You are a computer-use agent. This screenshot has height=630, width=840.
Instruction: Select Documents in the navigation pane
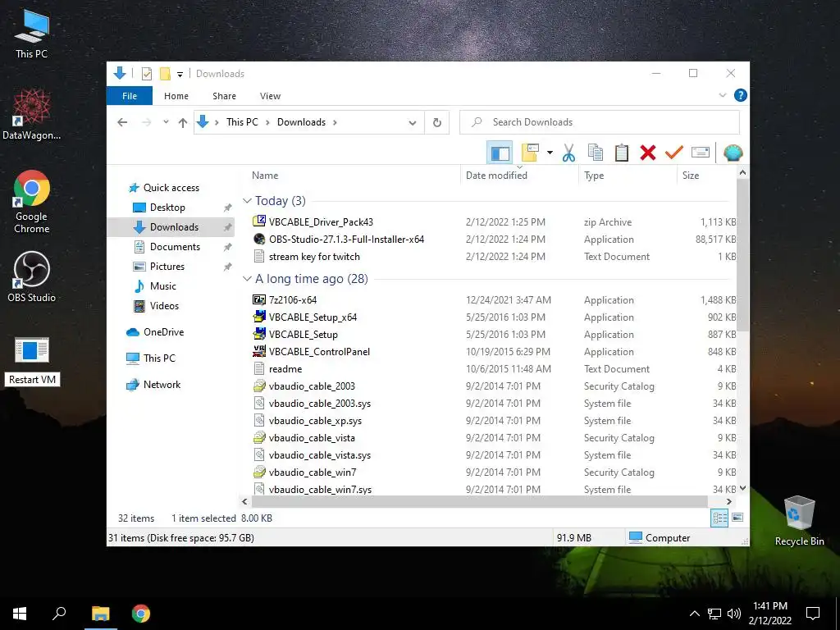175,246
